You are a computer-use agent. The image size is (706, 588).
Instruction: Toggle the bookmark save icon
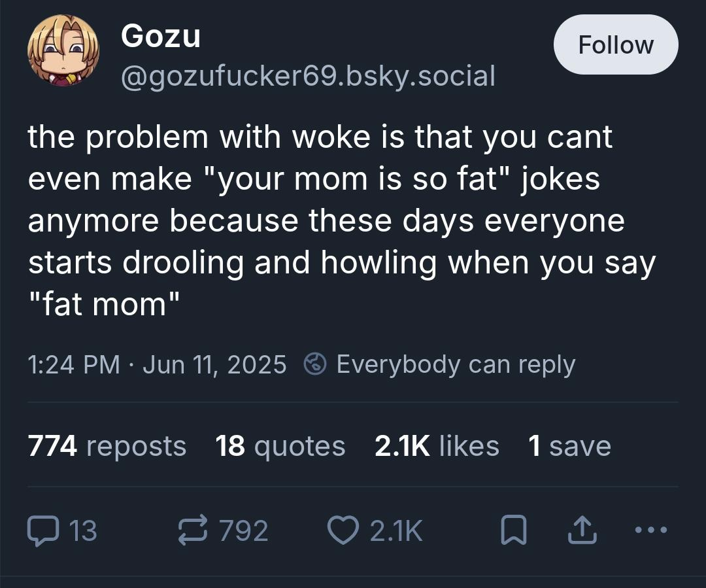(x=514, y=530)
